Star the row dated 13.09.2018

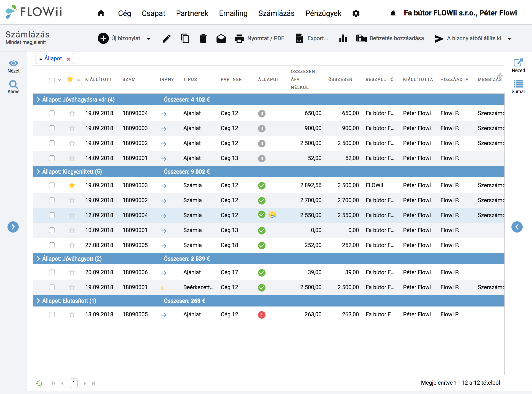point(72,314)
